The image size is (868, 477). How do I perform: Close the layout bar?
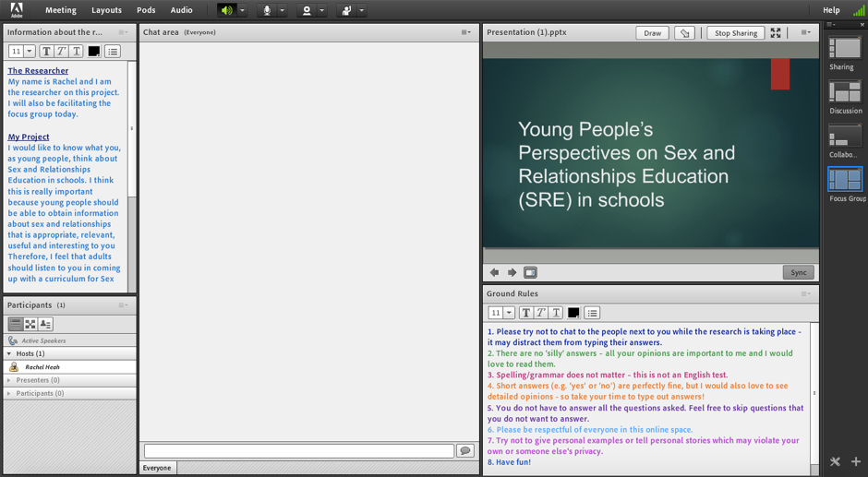pyautogui.click(x=862, y=25)
